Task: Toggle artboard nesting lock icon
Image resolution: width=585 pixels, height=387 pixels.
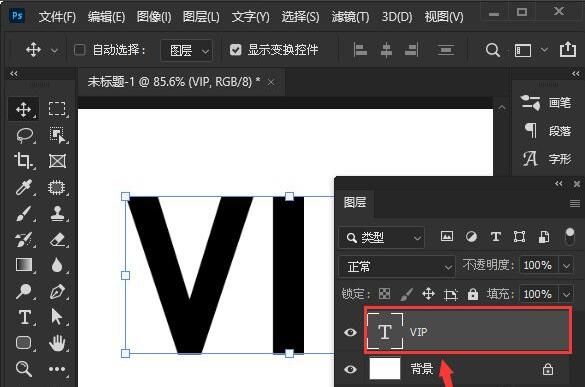Action: point(451,295)
